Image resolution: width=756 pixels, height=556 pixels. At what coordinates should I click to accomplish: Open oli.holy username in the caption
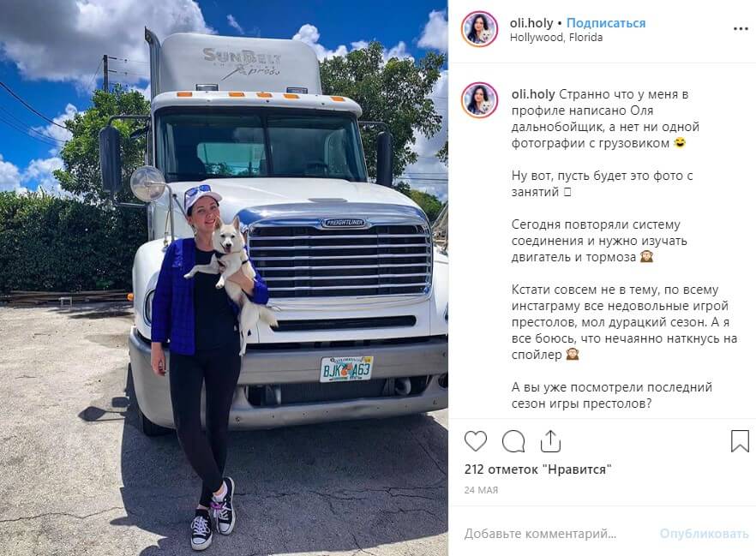533,94
